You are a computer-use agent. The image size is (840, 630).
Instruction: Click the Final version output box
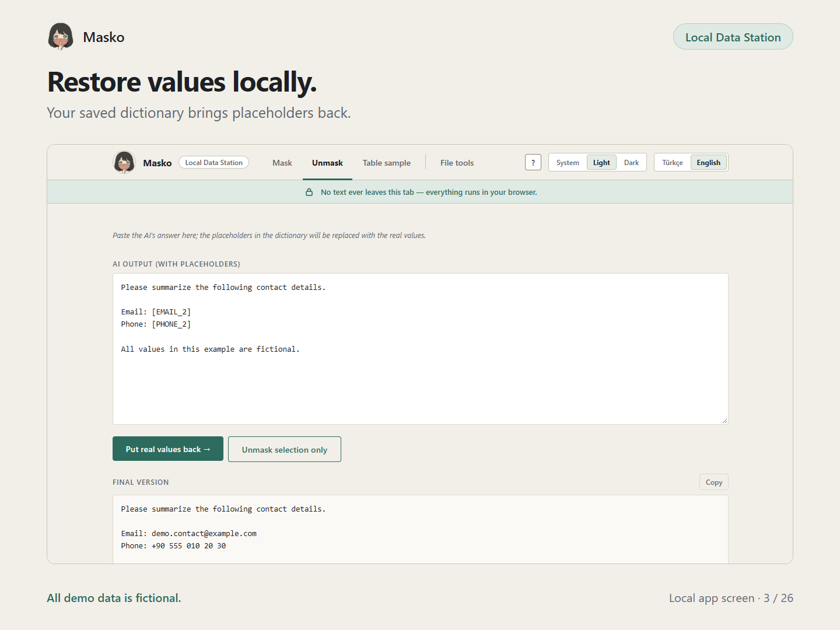pos(421,529)
